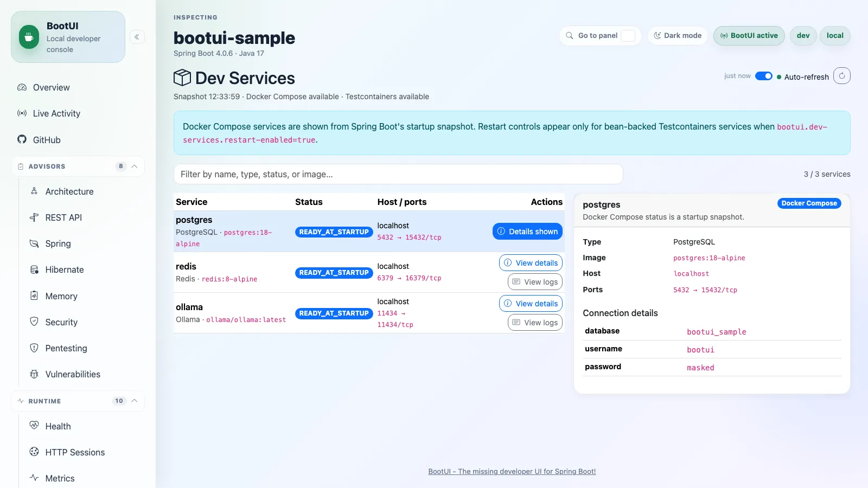The width and height of the screenshot is (868, 488).
Task: Click redis READY_AT_STARTUP status badge
Action: 334,273
